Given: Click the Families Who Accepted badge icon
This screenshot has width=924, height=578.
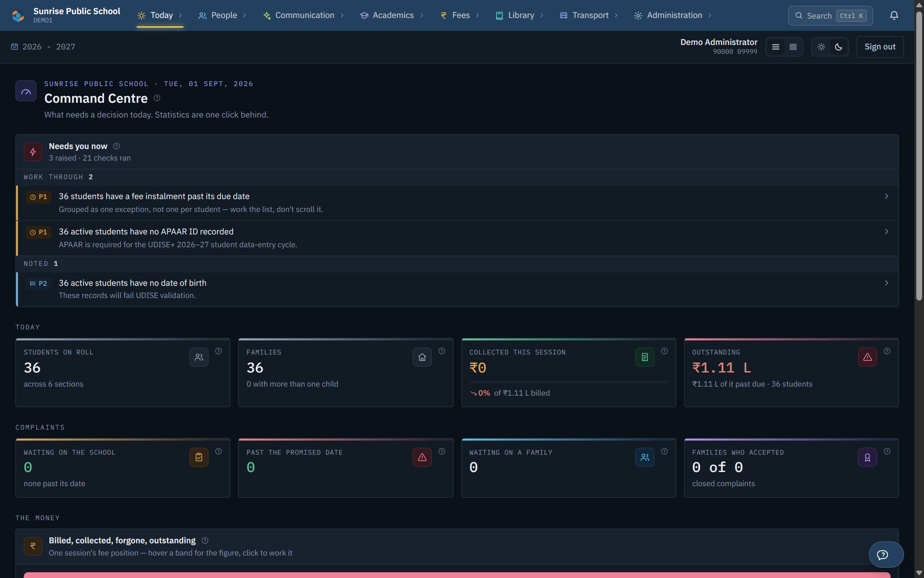Looking at the screenshot, I should 868,457.
